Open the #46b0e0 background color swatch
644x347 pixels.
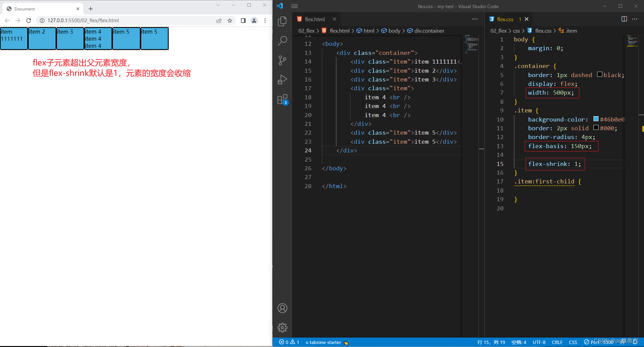(596, 119)
